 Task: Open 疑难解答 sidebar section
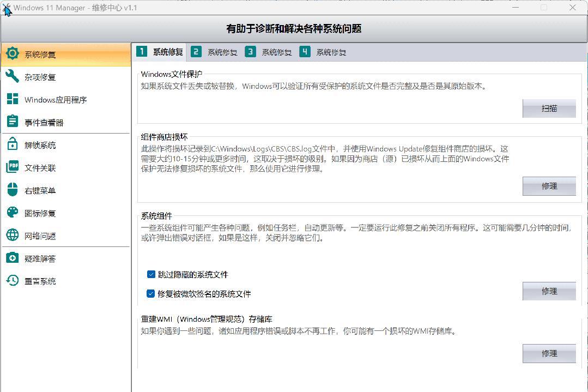[x=66, y=258]
